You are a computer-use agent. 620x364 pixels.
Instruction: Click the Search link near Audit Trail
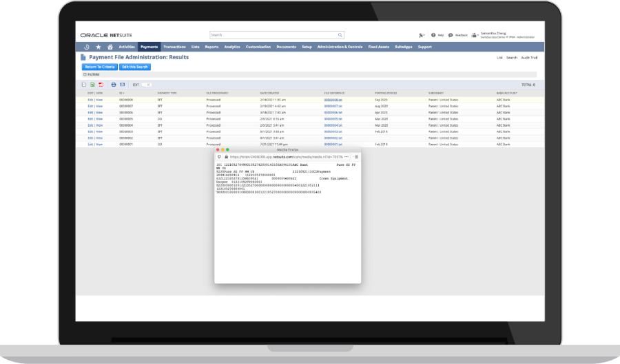[512, 58]
